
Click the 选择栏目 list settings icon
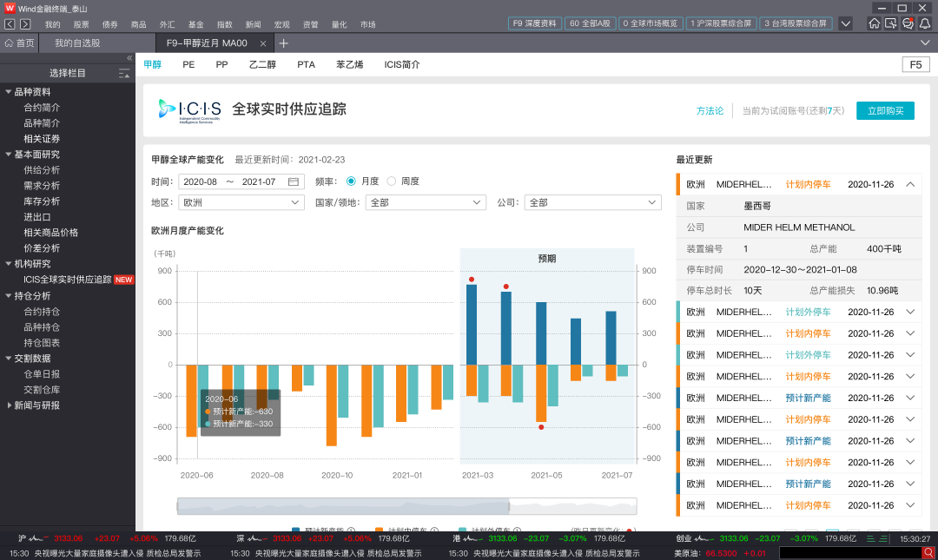(x=124, y=73)
